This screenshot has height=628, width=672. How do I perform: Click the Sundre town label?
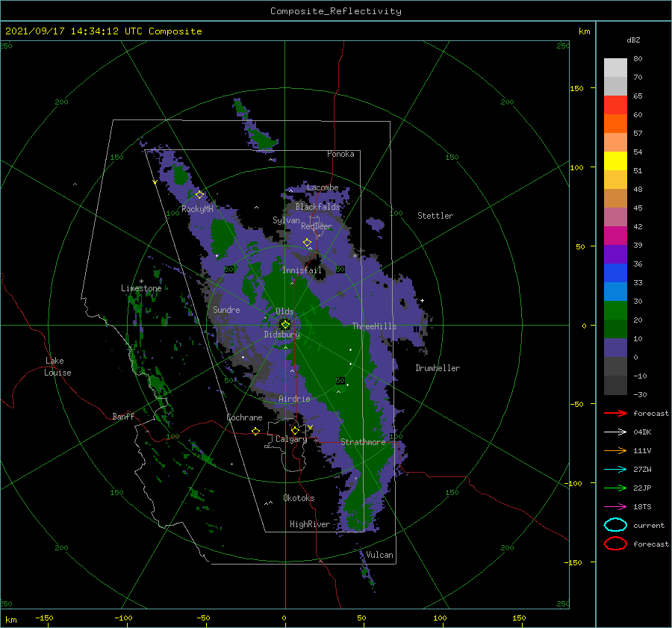[226, 309]
